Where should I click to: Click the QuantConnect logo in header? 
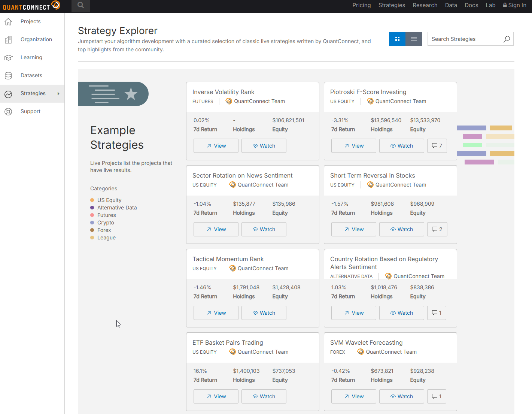click(x=31, y=6)
